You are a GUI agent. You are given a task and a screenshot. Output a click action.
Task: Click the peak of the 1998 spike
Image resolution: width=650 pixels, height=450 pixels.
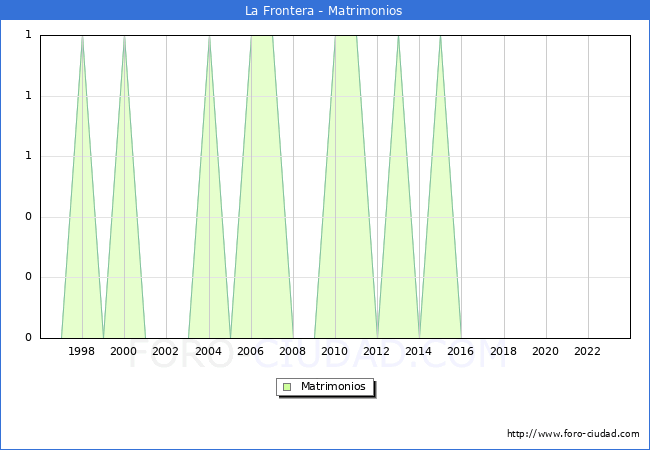[x=82, y=37]
